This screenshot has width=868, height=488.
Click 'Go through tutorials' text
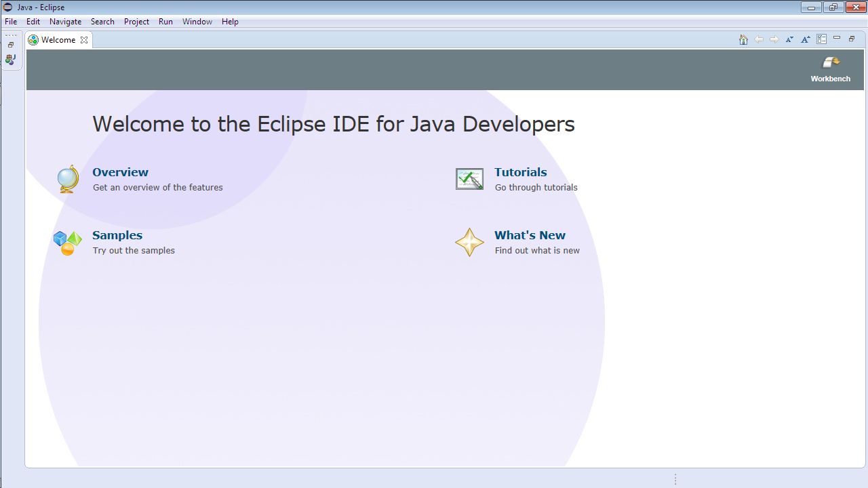[536, 188]
